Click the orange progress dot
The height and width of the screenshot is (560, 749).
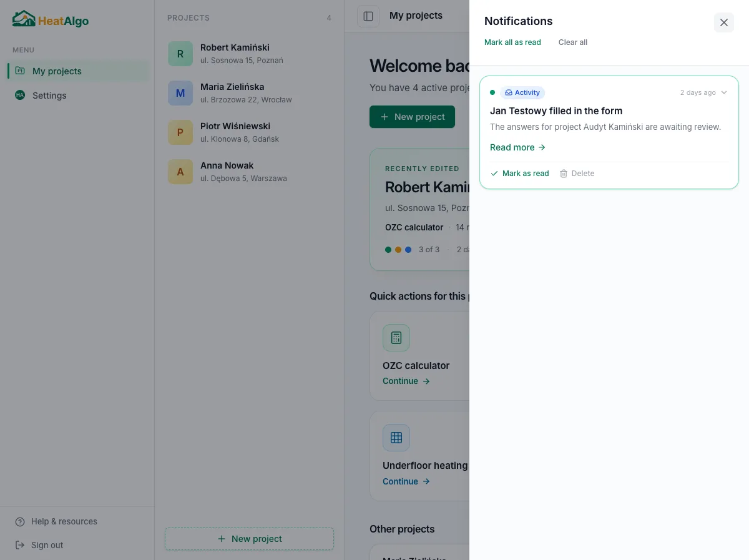(398, 249)
